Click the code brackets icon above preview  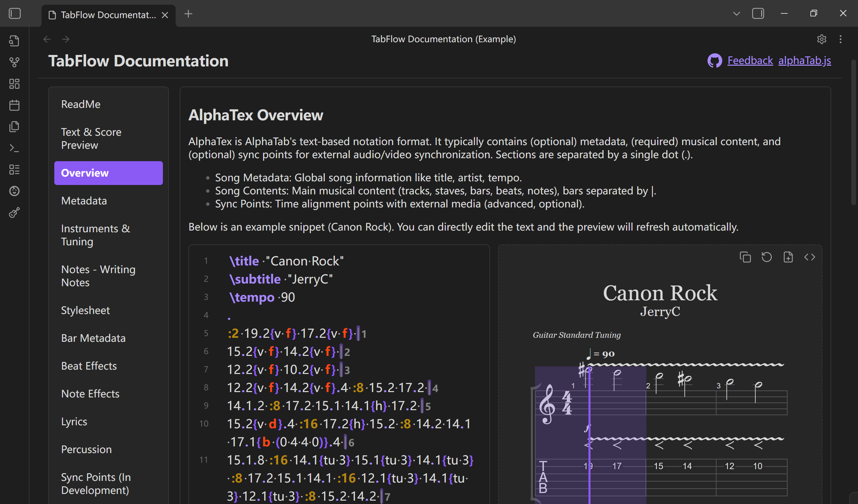coord(810,257)
